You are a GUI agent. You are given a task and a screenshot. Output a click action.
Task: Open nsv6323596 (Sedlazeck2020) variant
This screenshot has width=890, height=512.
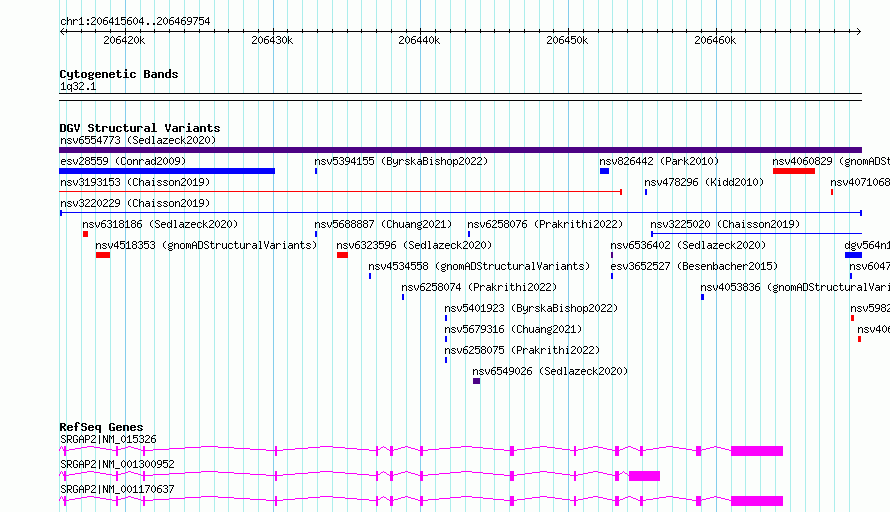tap(414, 245)
